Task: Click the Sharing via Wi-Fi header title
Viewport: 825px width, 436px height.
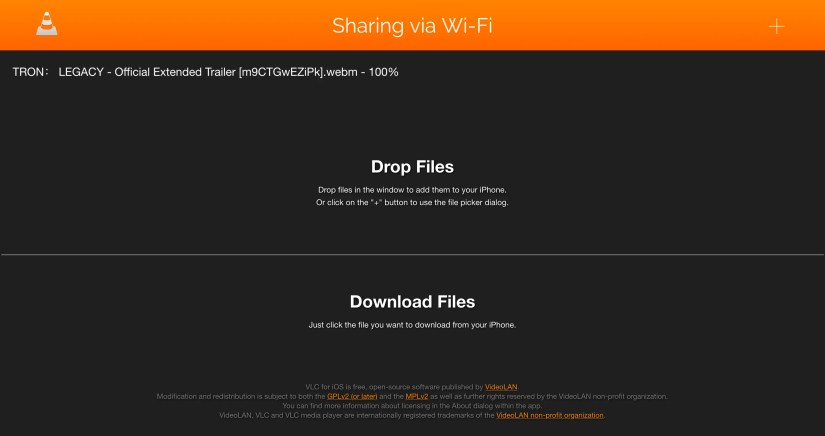Action: [412, 26]
